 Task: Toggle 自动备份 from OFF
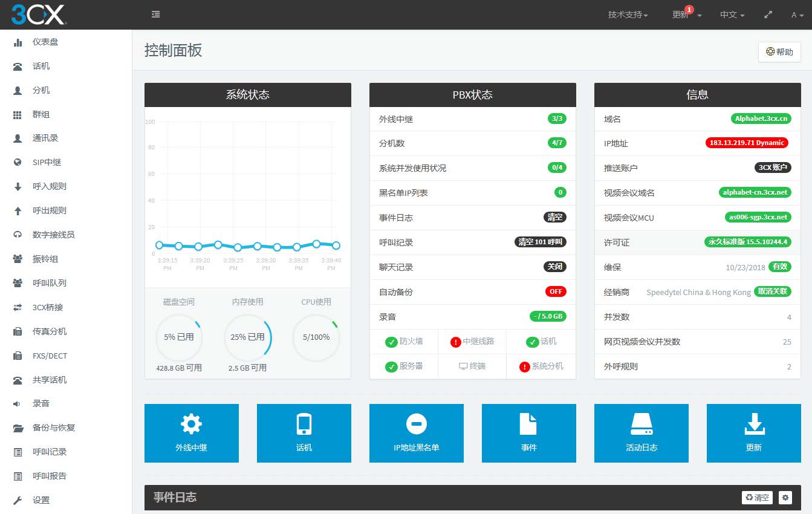(x=555, y=291)
